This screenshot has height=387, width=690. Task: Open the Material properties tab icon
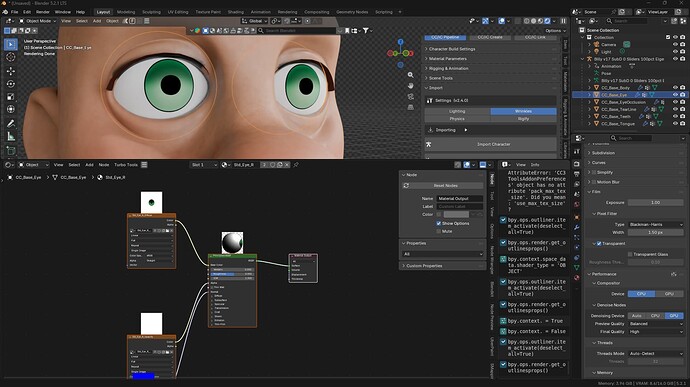pyautogui.click(x=577, y=277)
